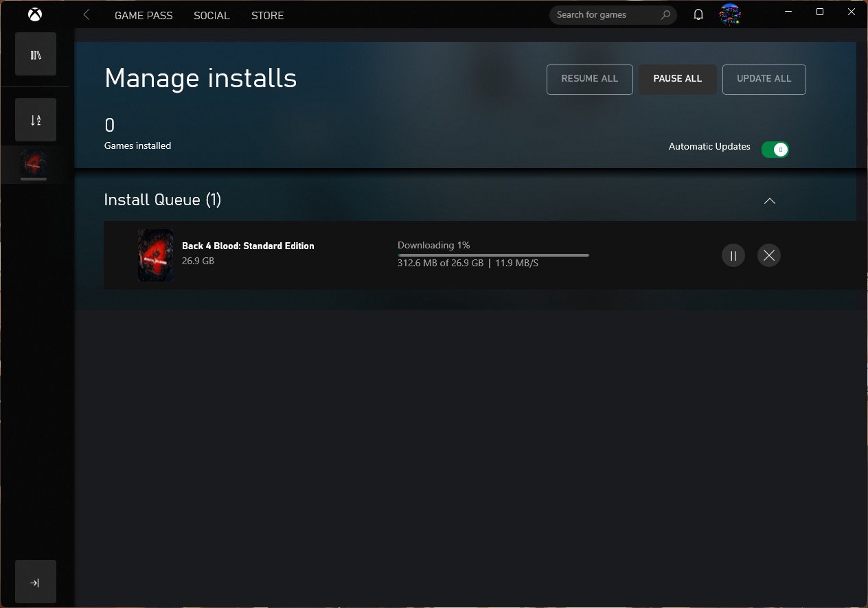The width and height of the screenshot is (868, 608).
Task: Open the notifications bell
Action: tap(698, 14)
